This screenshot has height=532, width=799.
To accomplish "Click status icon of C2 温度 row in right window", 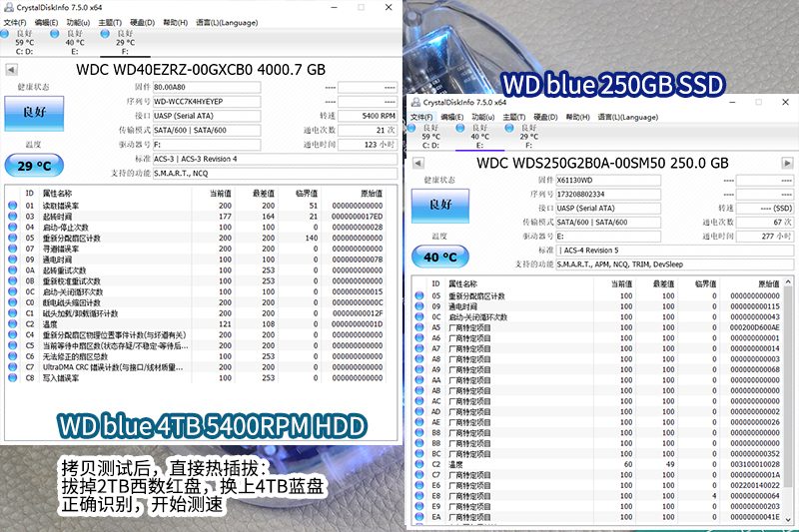I will click(418, 464).
